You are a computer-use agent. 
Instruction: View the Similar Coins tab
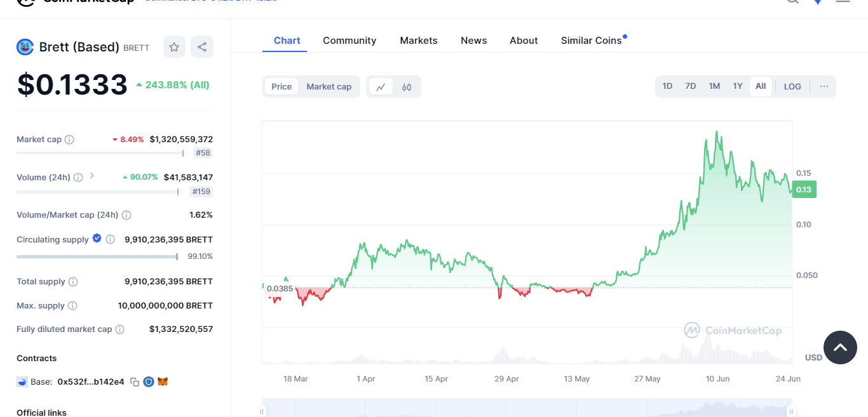pyautogui.click(x=592, y=41)
